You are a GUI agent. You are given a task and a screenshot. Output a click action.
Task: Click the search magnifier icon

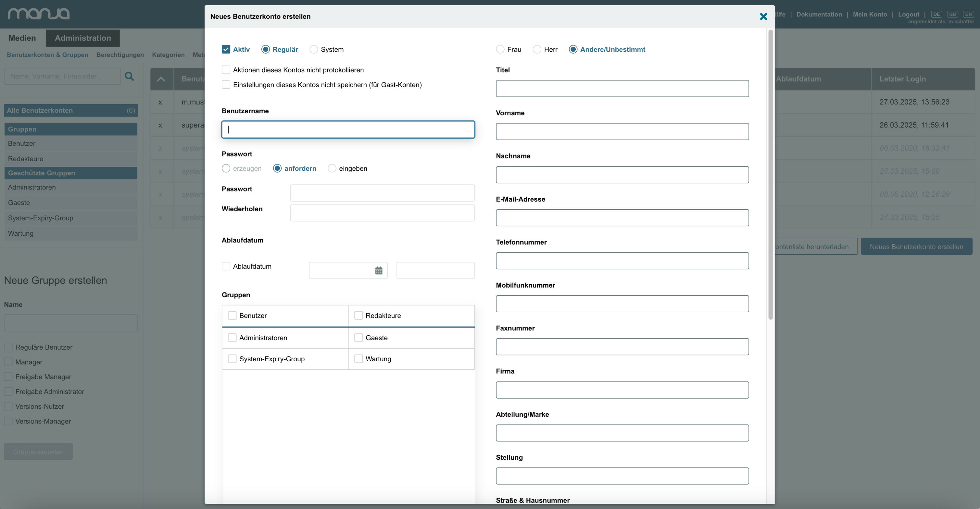pyautogui.click(x=129, y=76)
